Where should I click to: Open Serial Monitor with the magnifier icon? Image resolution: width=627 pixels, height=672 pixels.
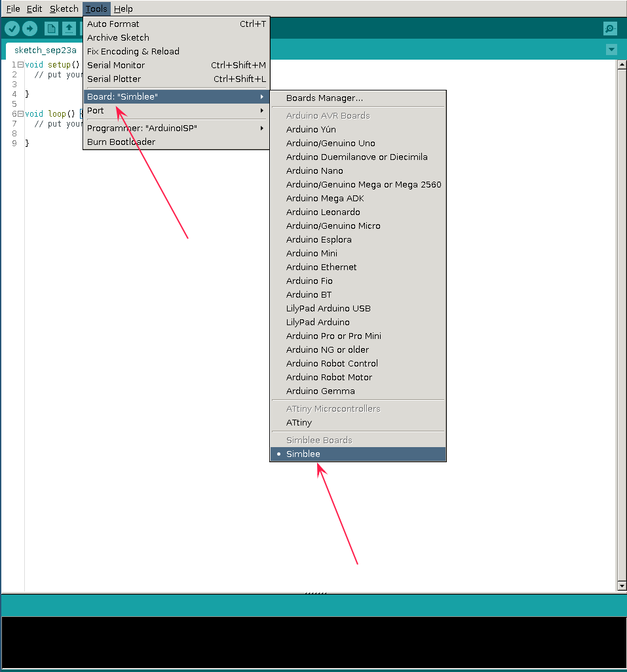pyautogui.click(x=610, y=29)
